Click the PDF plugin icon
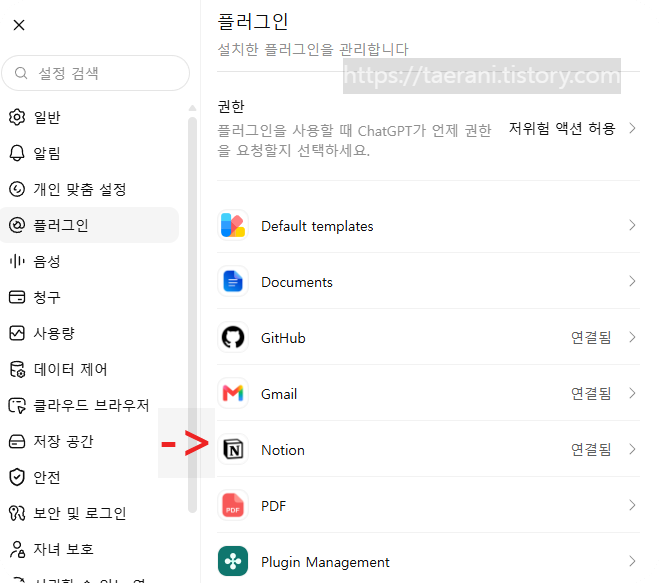659x583 pixels. [x=233, y=505]
